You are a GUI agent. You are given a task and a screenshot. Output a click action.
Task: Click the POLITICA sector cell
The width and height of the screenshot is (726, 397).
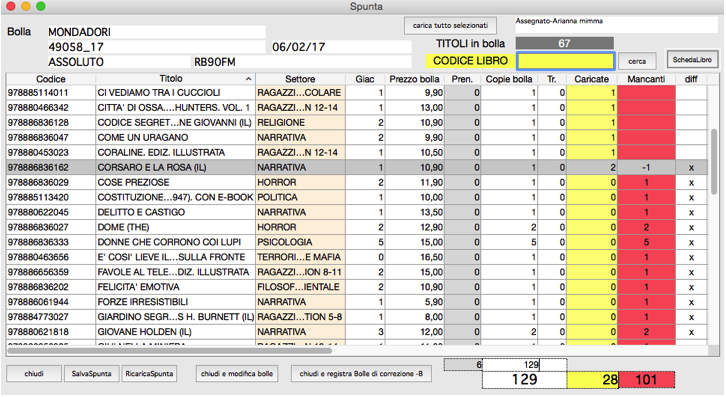click(x=300, y=197)
